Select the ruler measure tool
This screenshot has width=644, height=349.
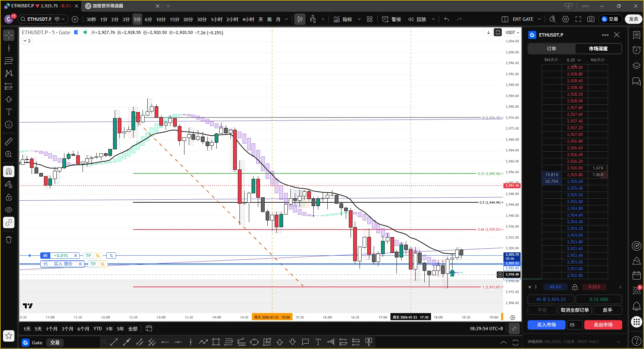coord(9,142)
